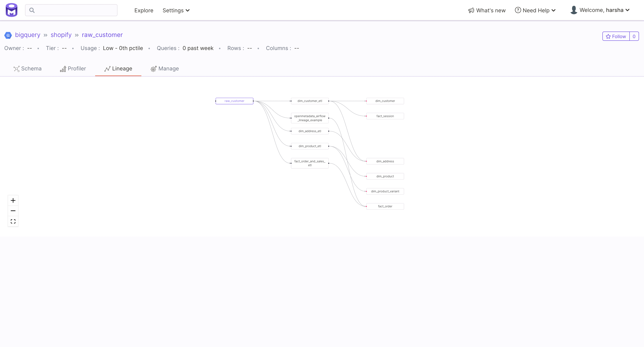Select the openmetadata_airflow_lineage_example node
The width and height of the screenshot is (644, 347).
pos(310,118)
